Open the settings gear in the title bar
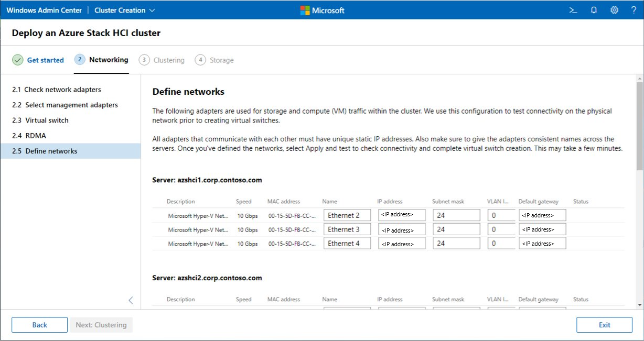 click(614, 9)
